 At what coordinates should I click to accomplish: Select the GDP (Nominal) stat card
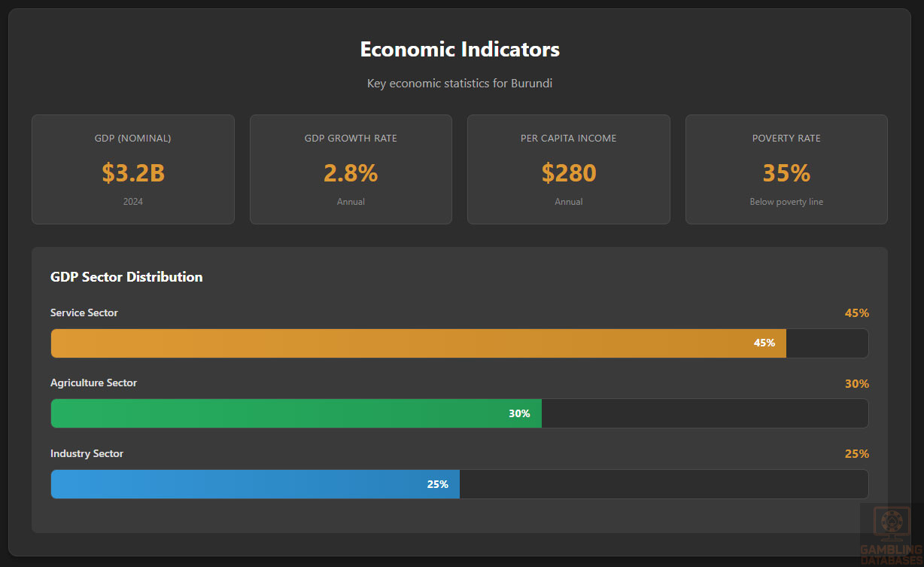coord(133,169)
